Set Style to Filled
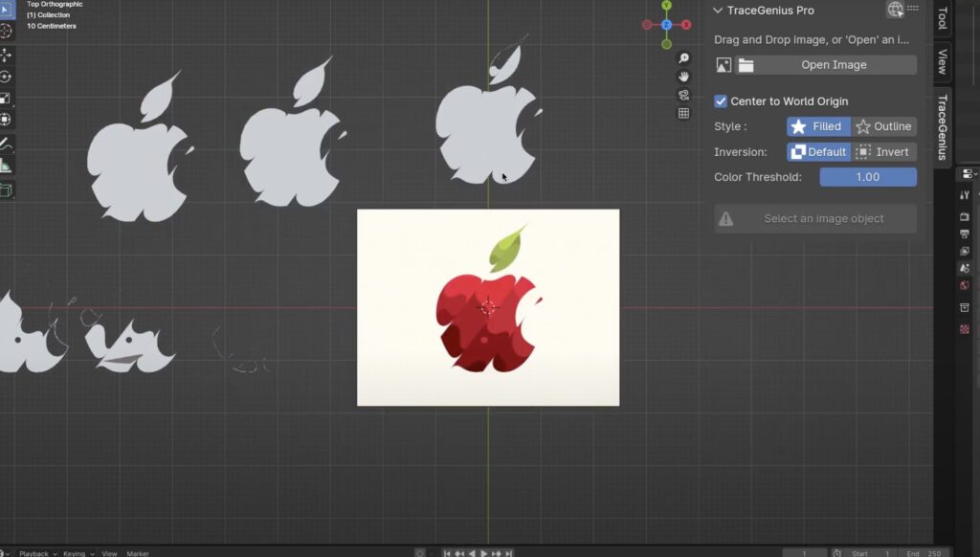 (x=819, y=126)
